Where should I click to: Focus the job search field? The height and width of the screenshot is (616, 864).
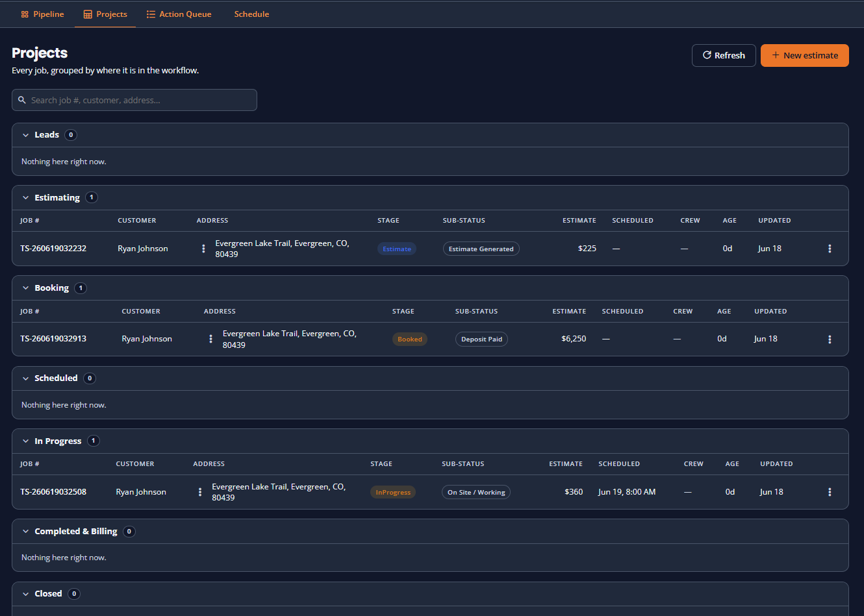pos(134,100)
